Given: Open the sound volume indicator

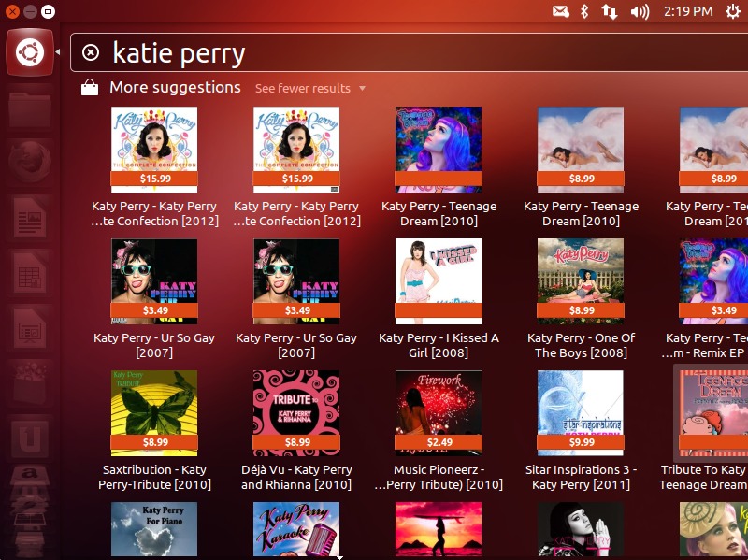Looking at the screenshot, I should tap(640, 11).
